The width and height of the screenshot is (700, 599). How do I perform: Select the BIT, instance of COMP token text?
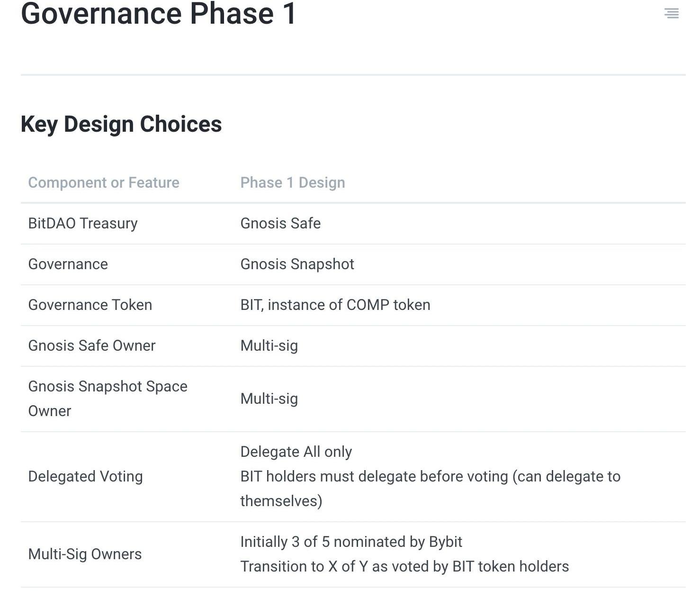point(335,305)
